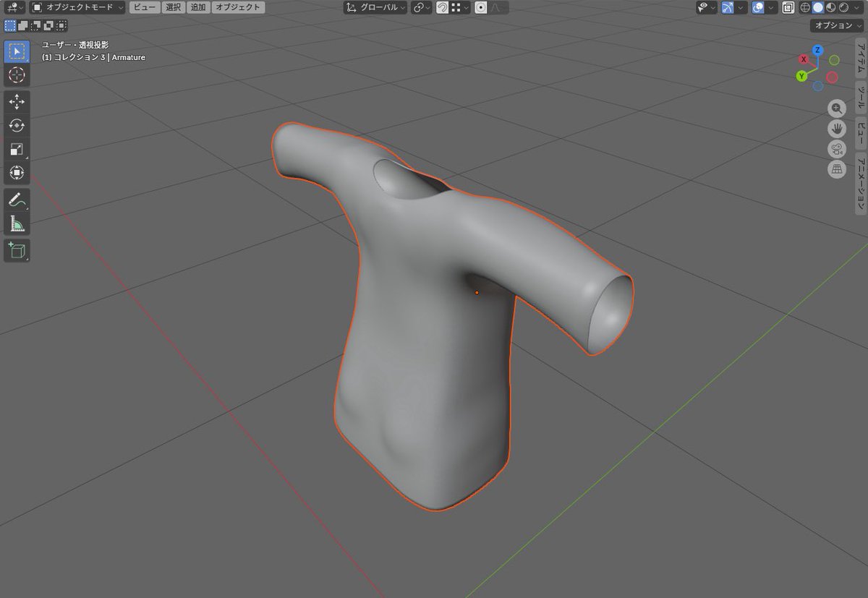Open the グローバル orientation dropdown
Screen dimensions: 868x598
(375, 7)
